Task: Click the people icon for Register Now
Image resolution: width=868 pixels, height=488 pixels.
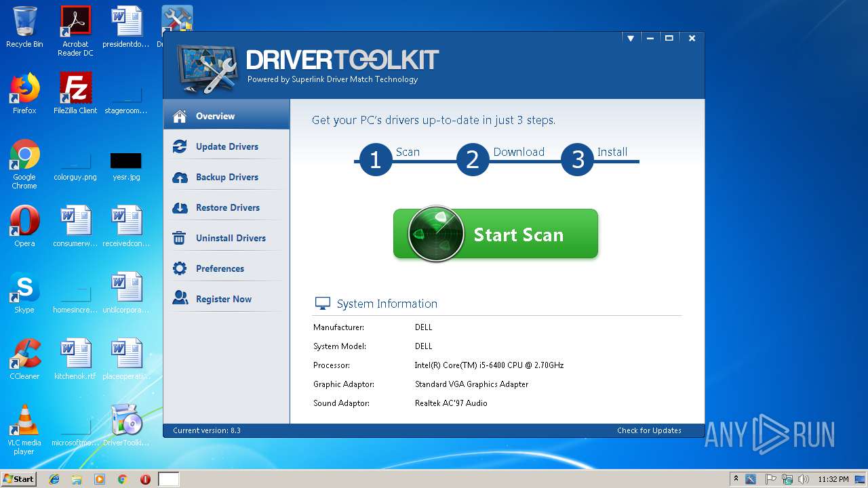Action: 180,298
